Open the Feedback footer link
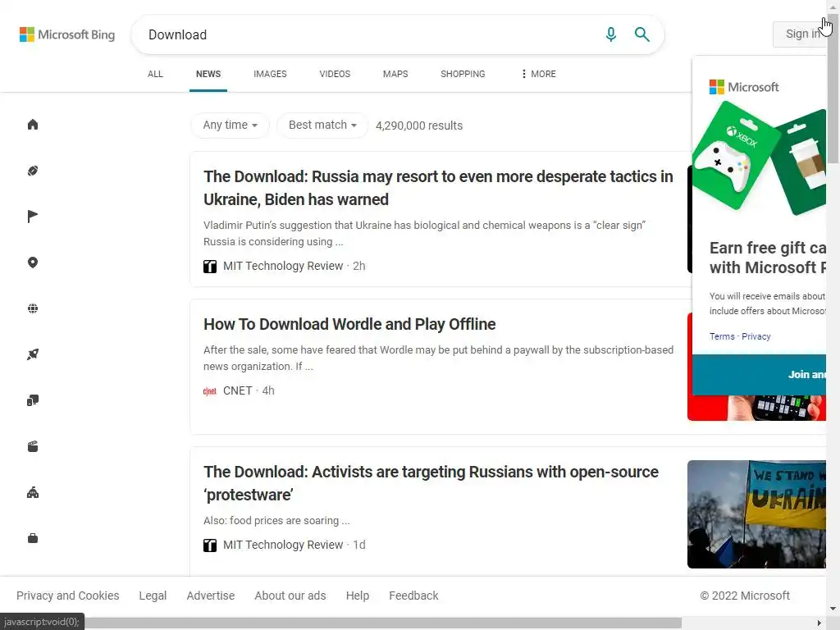The width and height of the screenshot is (840, 630). (x=413, y=596)
